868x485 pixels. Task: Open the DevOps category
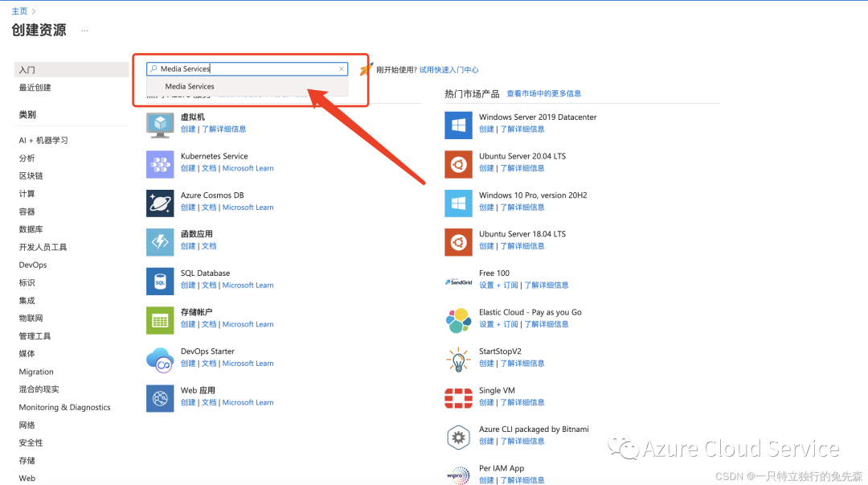tap(33, 265)
